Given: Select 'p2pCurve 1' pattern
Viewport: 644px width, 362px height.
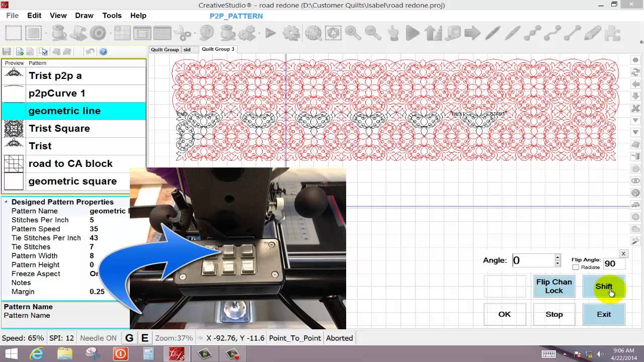Looking at the screenshot, I should tap(74, 93).
